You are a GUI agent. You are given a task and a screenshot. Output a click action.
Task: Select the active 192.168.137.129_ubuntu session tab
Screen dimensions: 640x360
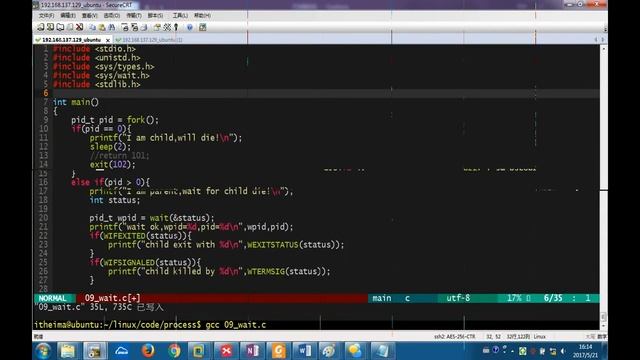pyautogui.click(x=71, y=40)
